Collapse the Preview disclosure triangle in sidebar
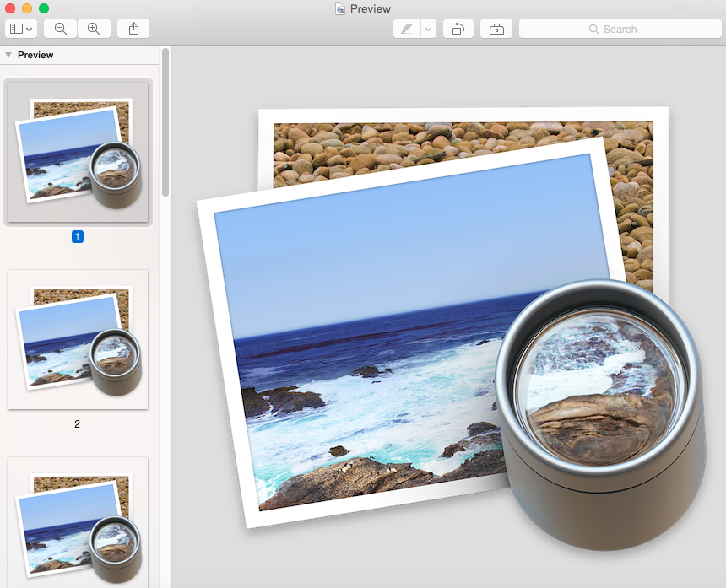 (8, 55)
